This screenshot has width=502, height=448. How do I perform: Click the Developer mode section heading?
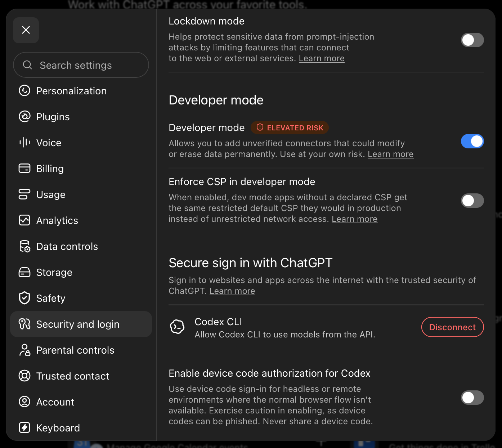pyautogui.click(x=216, y=100)
